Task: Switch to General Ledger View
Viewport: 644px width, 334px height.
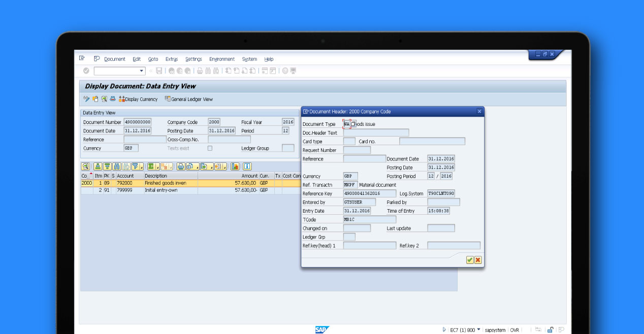Action: pyautogui.click(x=188, y=99)
